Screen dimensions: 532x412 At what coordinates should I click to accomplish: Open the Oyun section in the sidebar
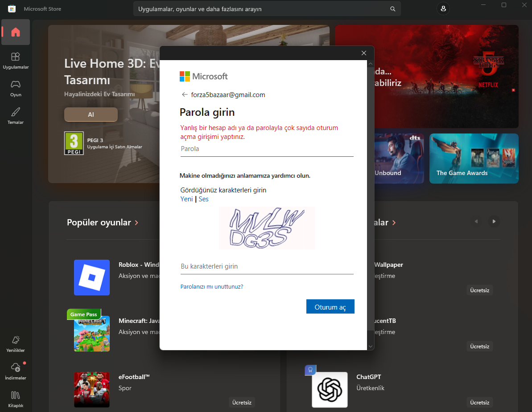tap(16, 89)
